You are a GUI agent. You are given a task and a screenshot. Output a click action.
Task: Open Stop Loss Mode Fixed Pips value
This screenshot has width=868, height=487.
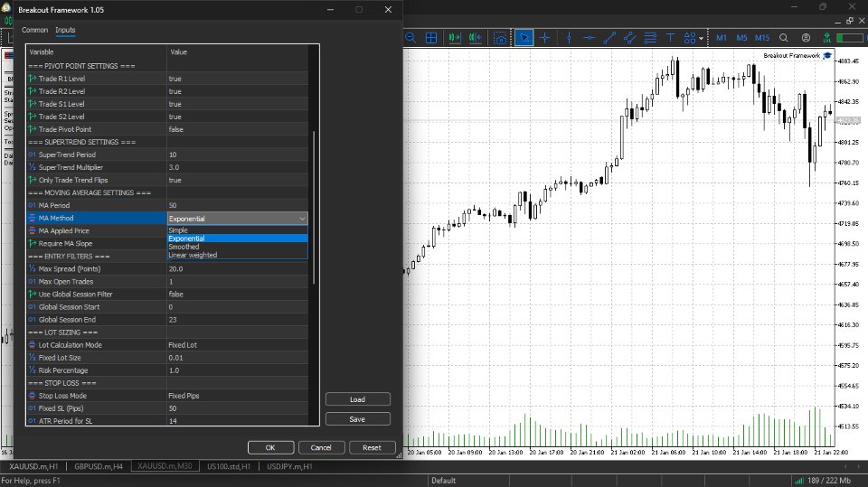pos(237,397)
